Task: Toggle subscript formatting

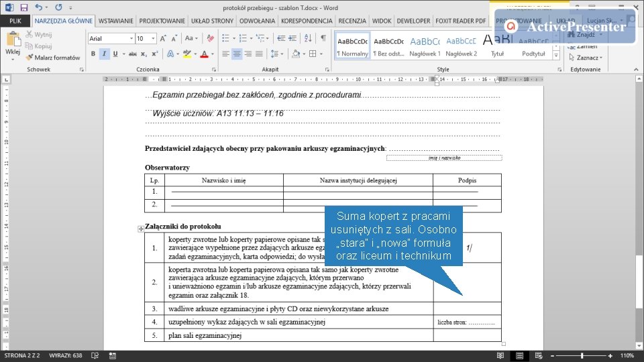Action: coord(144,54)
